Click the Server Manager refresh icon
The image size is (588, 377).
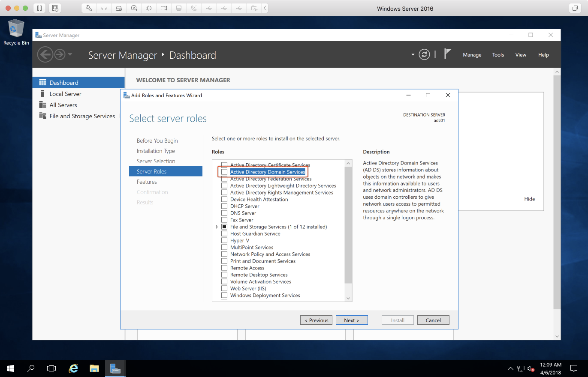coord(424,54)
